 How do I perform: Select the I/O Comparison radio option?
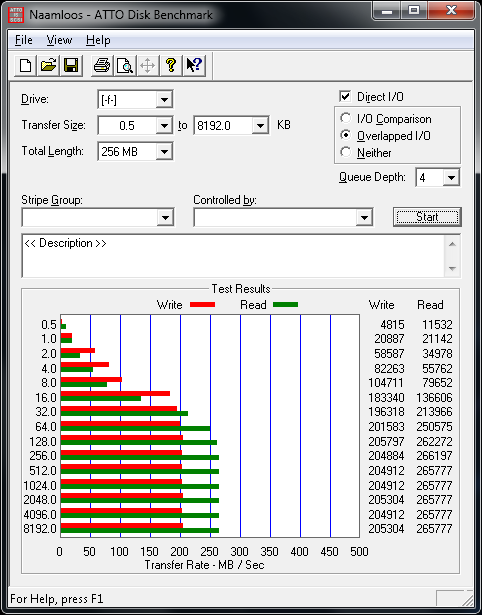(x=346, y=118)
